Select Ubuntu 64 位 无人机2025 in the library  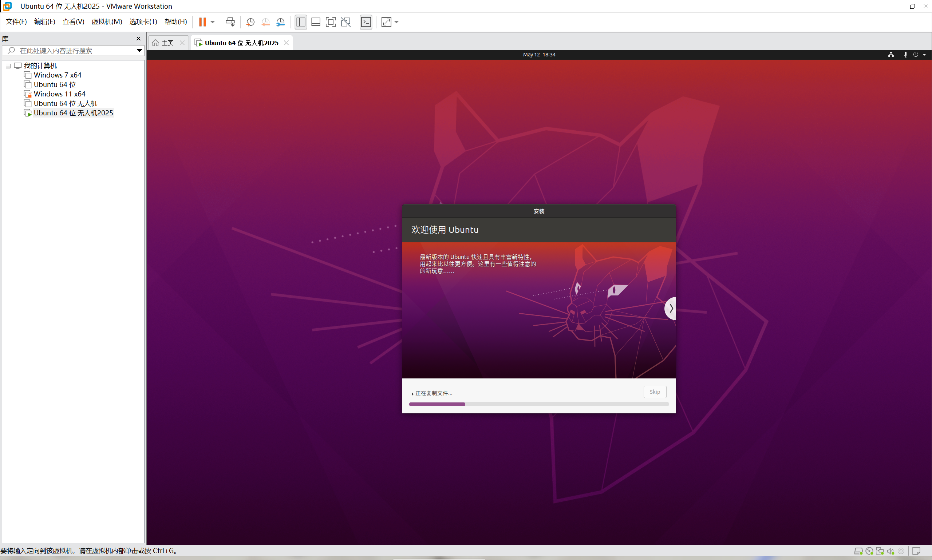(73, 113)
